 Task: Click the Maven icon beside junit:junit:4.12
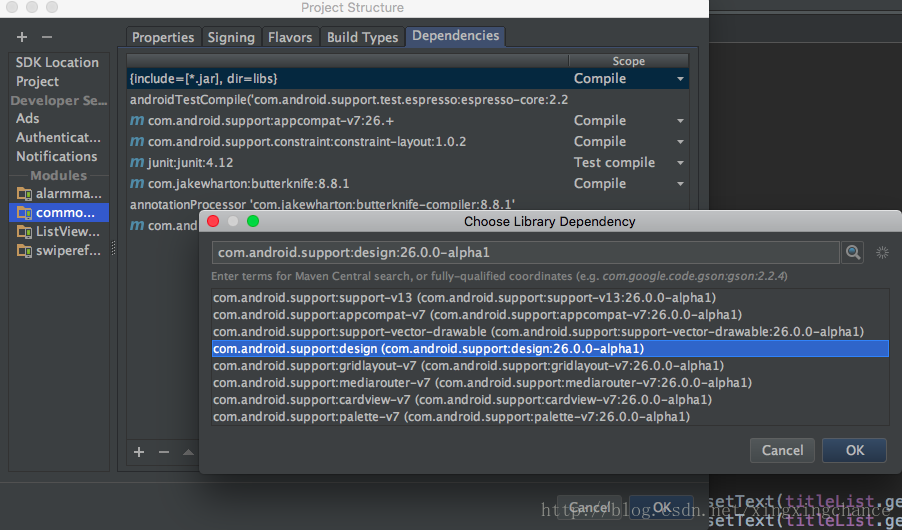(x=137, y=163)
